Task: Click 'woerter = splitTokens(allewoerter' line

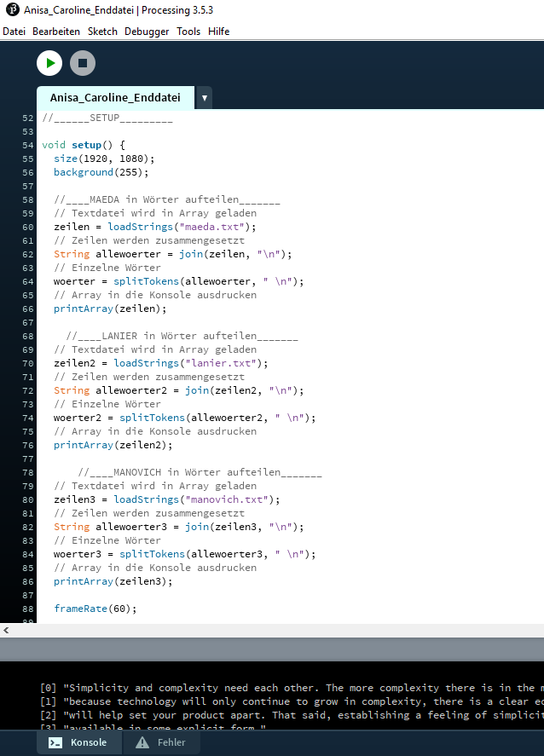Action: [179, 281]
